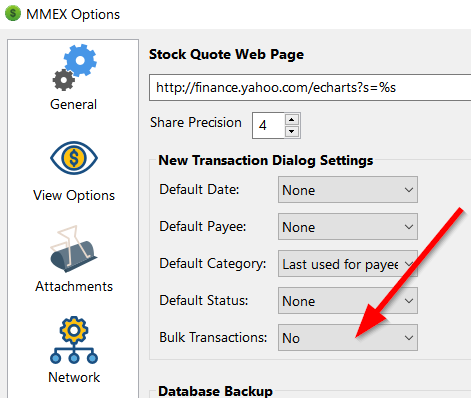Screen dimensions: 471x398
Task: Go to the Attachments label
Action: [74, 286]
